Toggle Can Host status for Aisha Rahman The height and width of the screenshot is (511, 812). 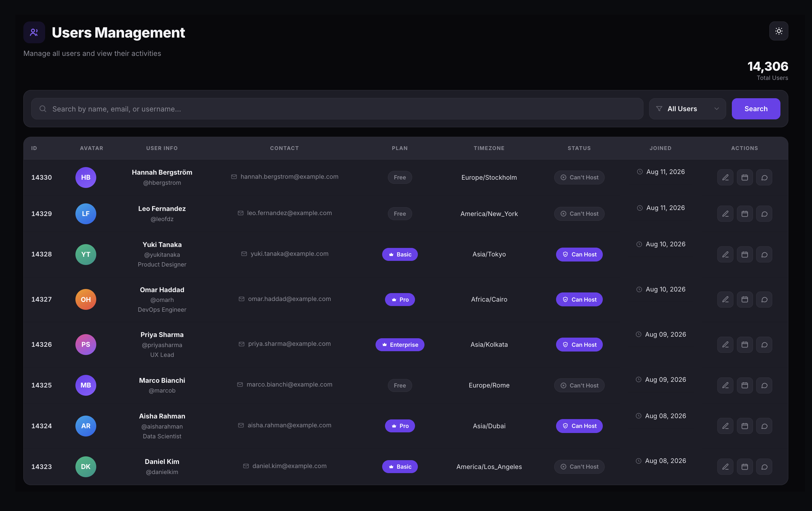(579, 426)
